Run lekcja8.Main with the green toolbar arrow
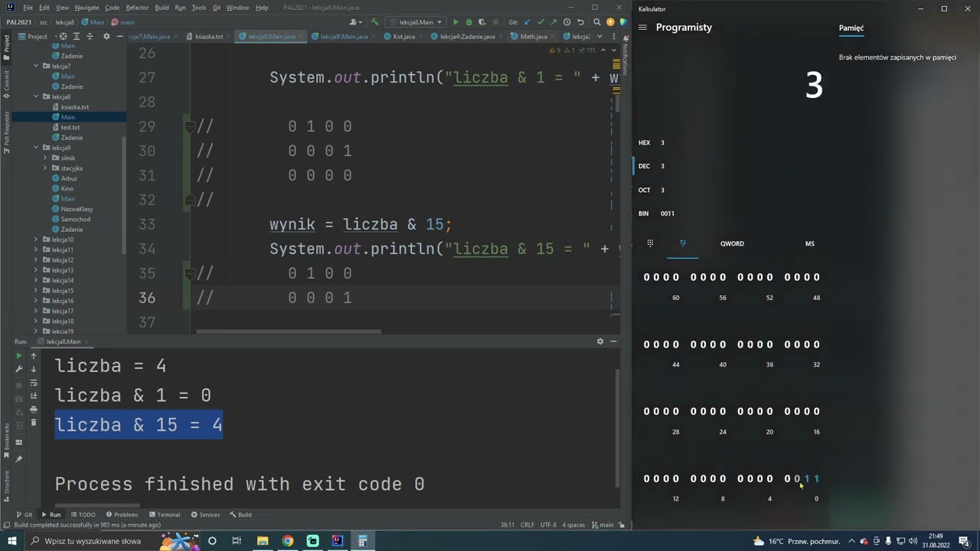The image size is (980, 551). click(x=456, y=22)
